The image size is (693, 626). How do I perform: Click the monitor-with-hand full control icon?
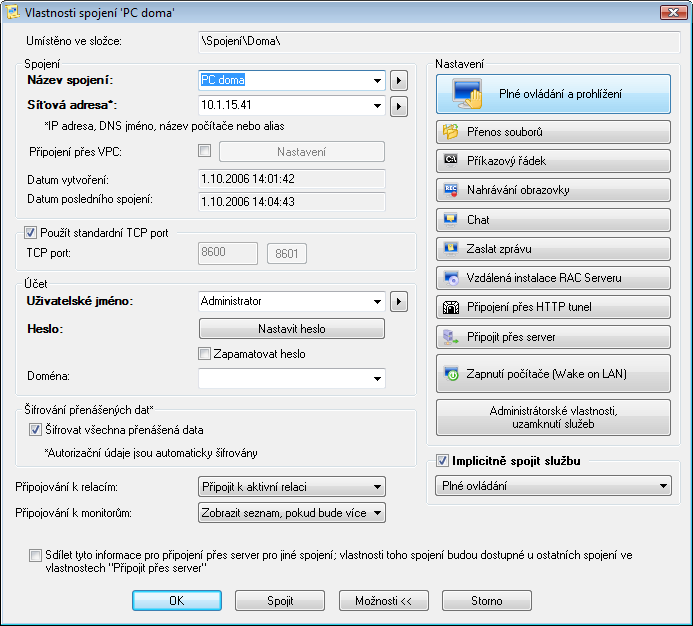coord(467,94)
